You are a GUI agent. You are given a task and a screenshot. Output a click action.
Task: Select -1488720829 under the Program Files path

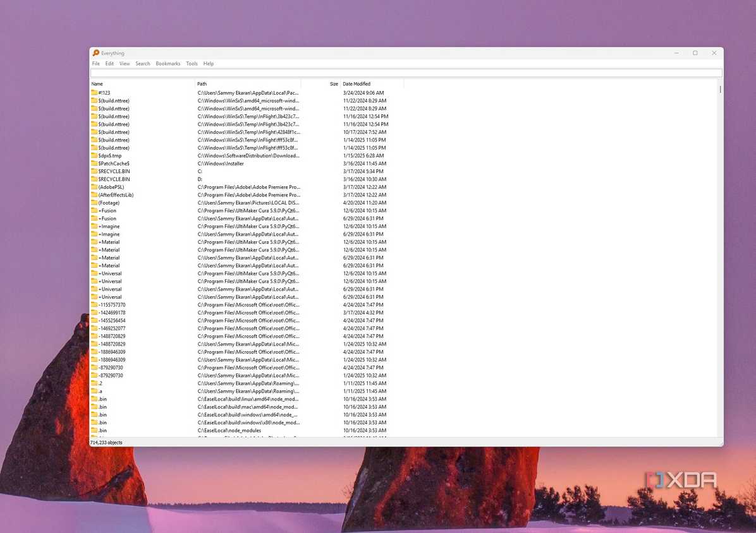[x=112, y=336]
